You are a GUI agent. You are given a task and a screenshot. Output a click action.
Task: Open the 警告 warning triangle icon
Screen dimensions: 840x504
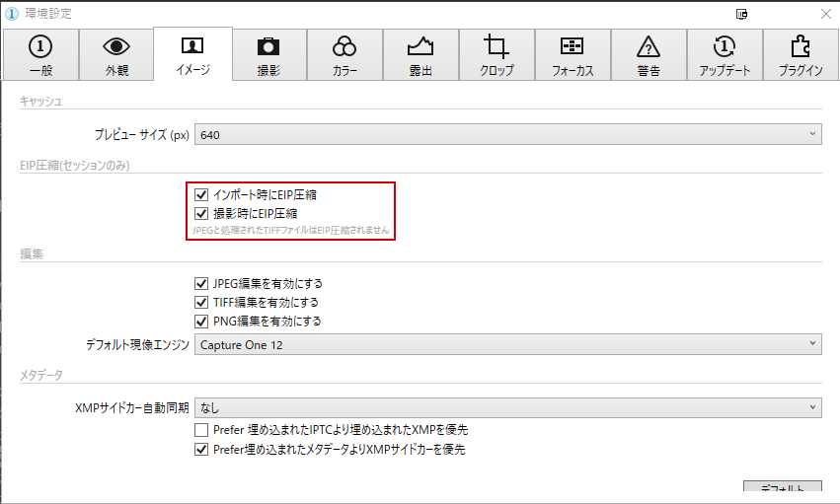(x=649, y=46)
